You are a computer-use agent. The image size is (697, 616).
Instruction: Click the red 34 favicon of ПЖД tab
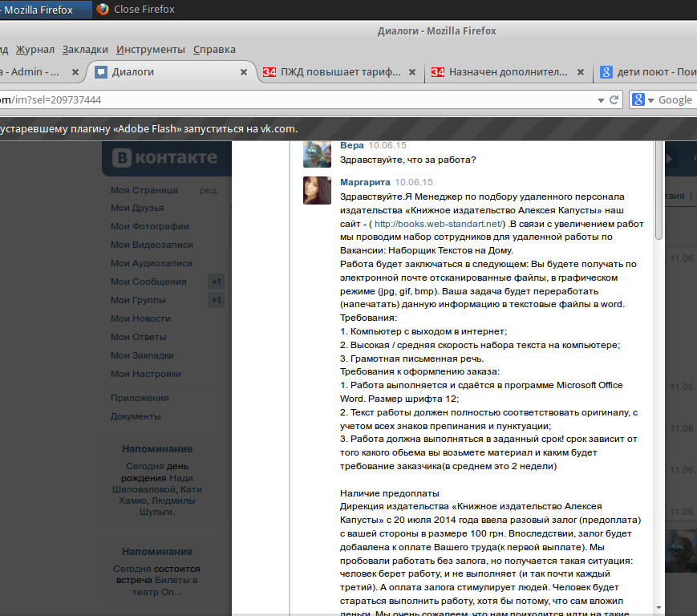tap(269, 72)
